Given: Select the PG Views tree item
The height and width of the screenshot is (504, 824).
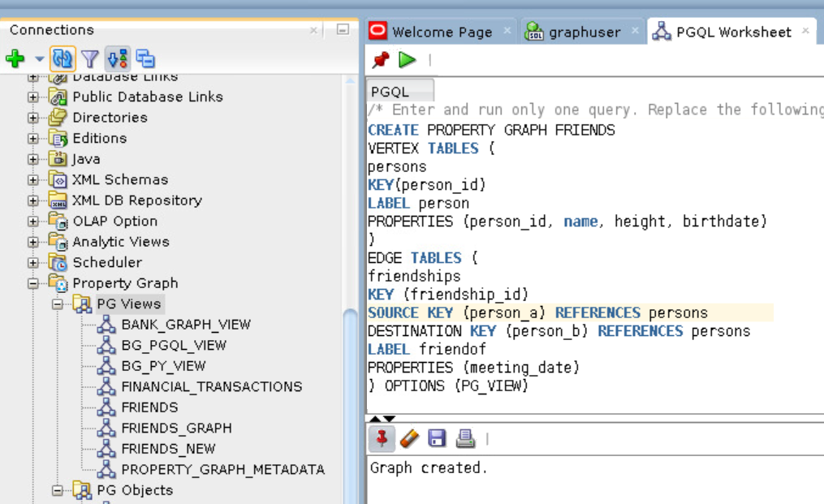Looking at the screenshot, I should point(129,304).
